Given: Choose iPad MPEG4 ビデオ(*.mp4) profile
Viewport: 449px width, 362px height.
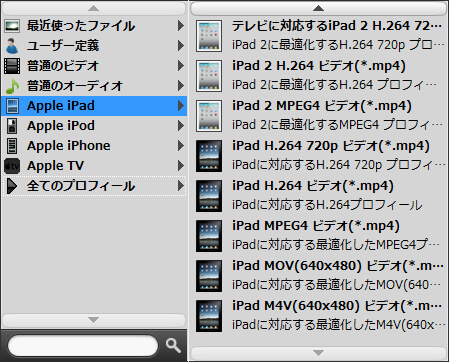Looking at the screenshot, I should click(x=320, y=236).
